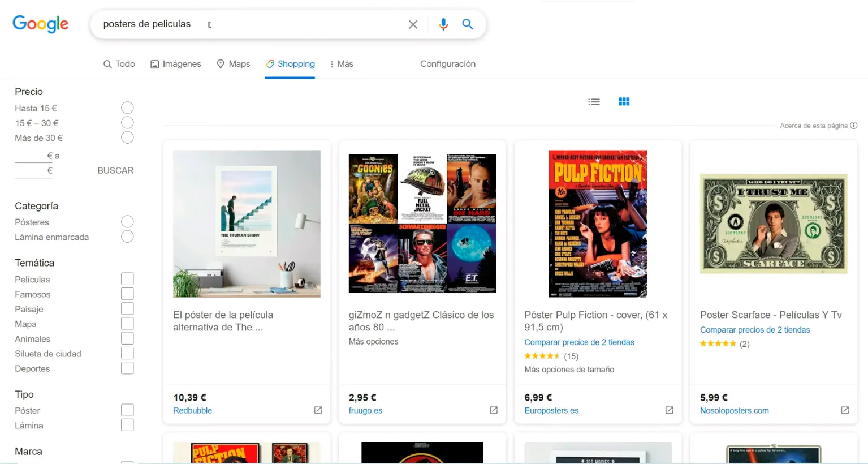Submit search using magnifier icon
Viewport: 868px width, 464px height.
click(x=468, y=24)
